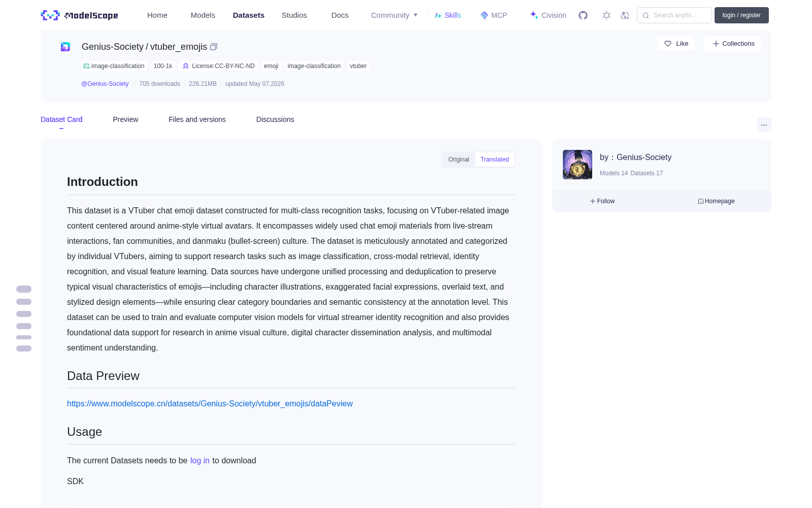Click the Models 14 count
Viewport: 812px width, 508px height.
point(614,173)
